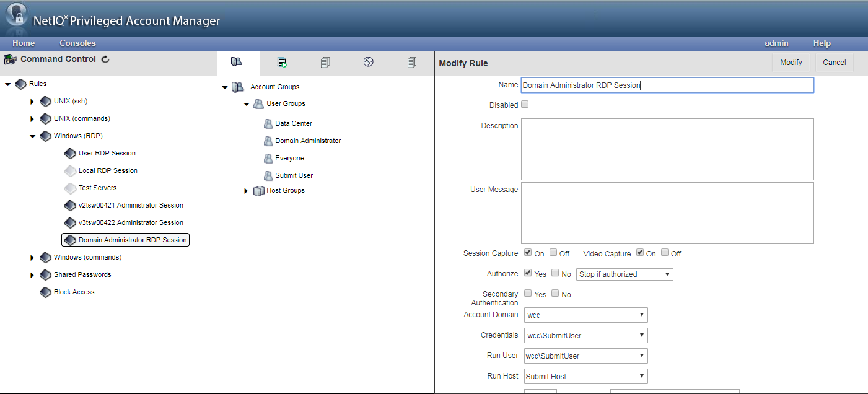The width and height of the screenshot is (868, 394).
Task: Toggle Video Capture On checkbox
Action: (x=640, y=253)
